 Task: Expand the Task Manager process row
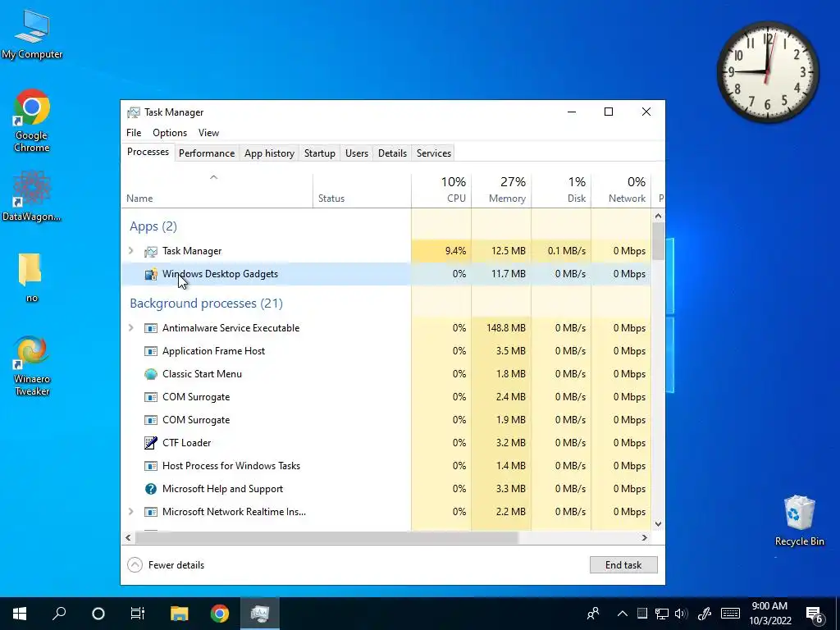130,251
